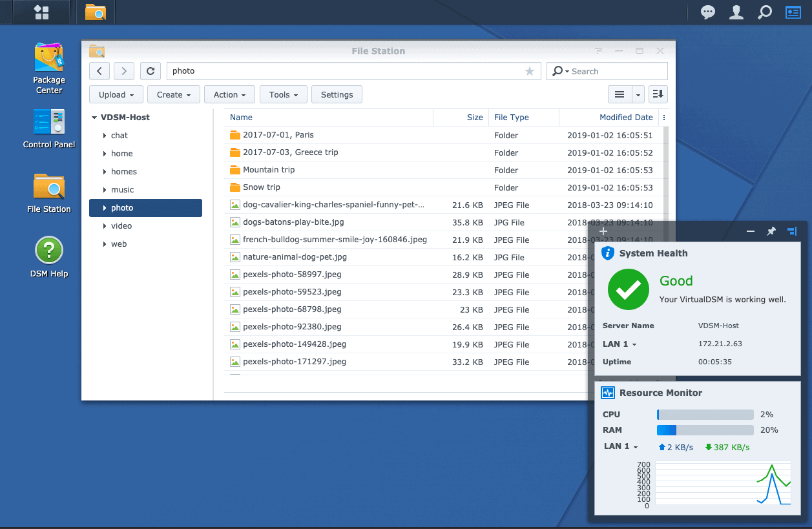Launch Control Panel from desktop
812x529 pixels.
(x=49, y=123)
